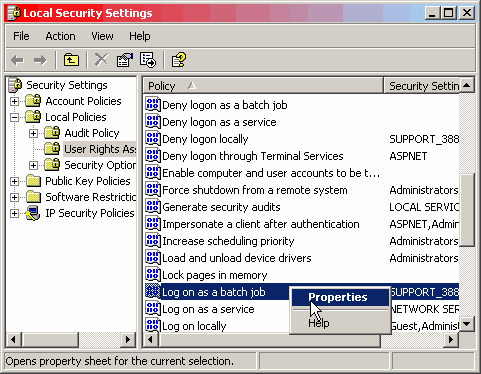Collapse the Local Policies node

14,117
